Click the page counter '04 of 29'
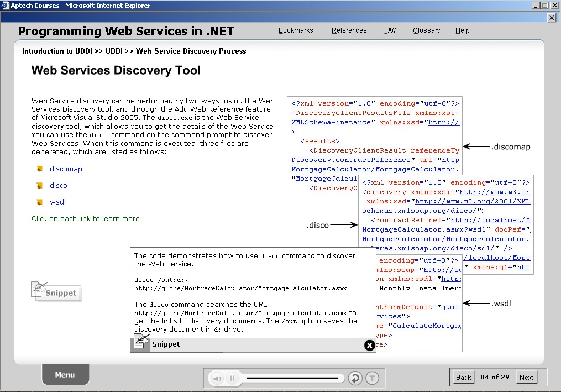This screenshot has width=561, height=392. [x=495, y=377]
